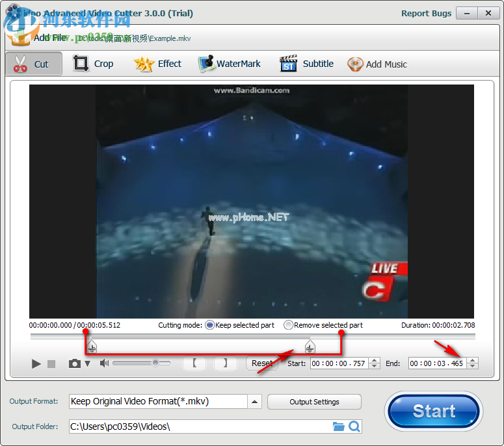
Task: Click the Start button
Action: coord(434,412)
